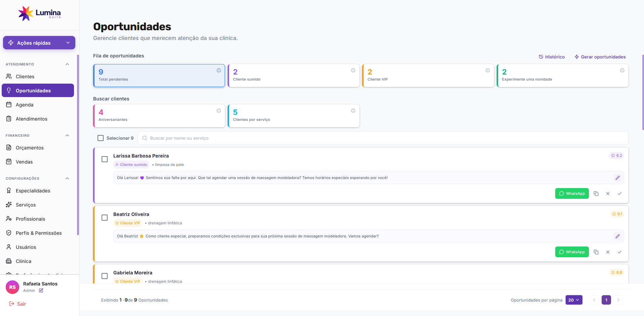Open Clientes in sidebar

click(x=38, y=77)
